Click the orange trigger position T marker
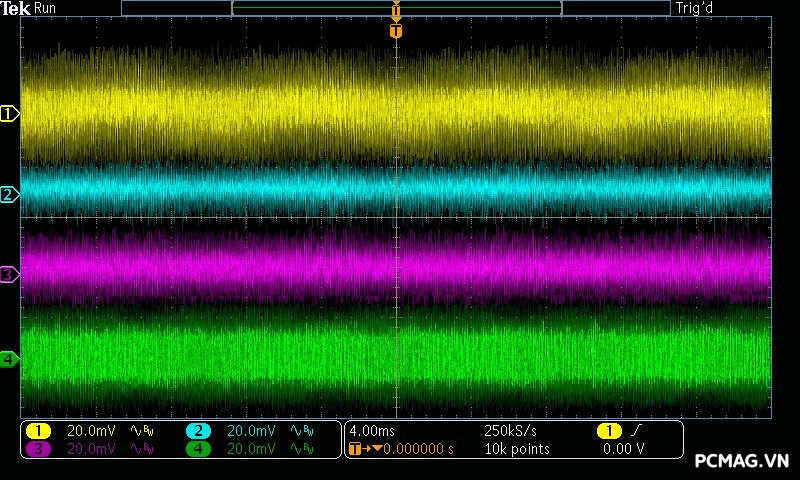The height and width of the screenshot is (480, 800). [x=396, y=31]
